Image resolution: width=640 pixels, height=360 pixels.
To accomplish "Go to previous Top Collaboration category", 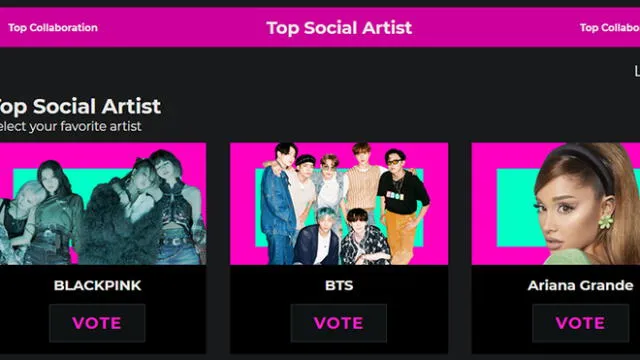I will pyautogui.click(x=53, y=28).
